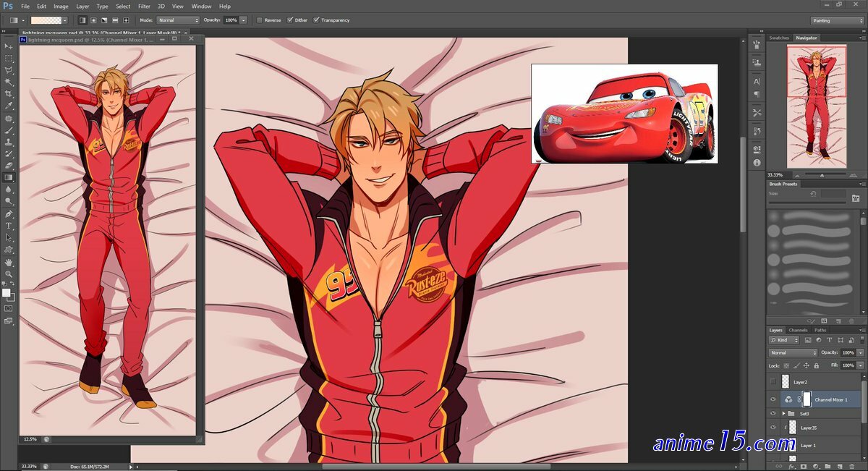Hide Layer35 via eye icon

[773, 428]
